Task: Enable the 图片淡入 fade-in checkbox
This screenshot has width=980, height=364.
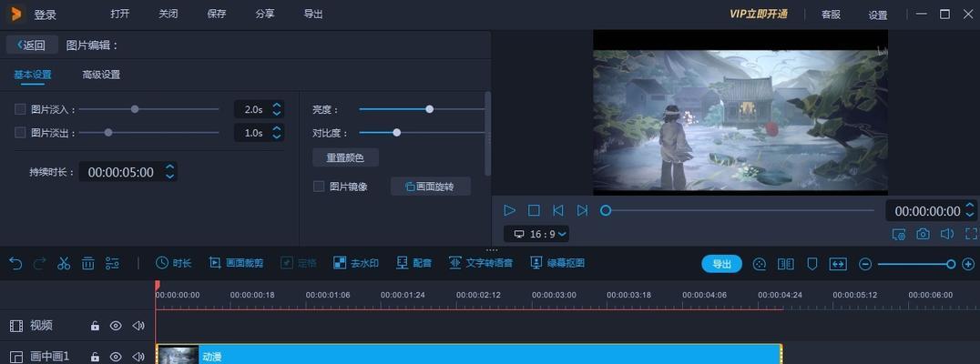Action: pos(20,109)
